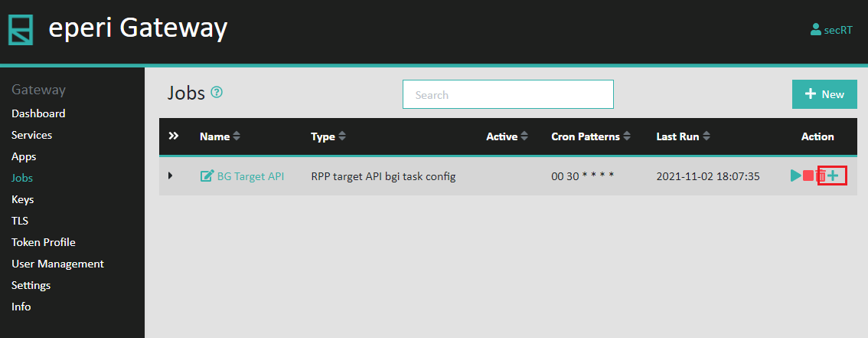Click the Gateway sidebar heading
Viewport: 868px width, 338px height.
pos(39,90)
